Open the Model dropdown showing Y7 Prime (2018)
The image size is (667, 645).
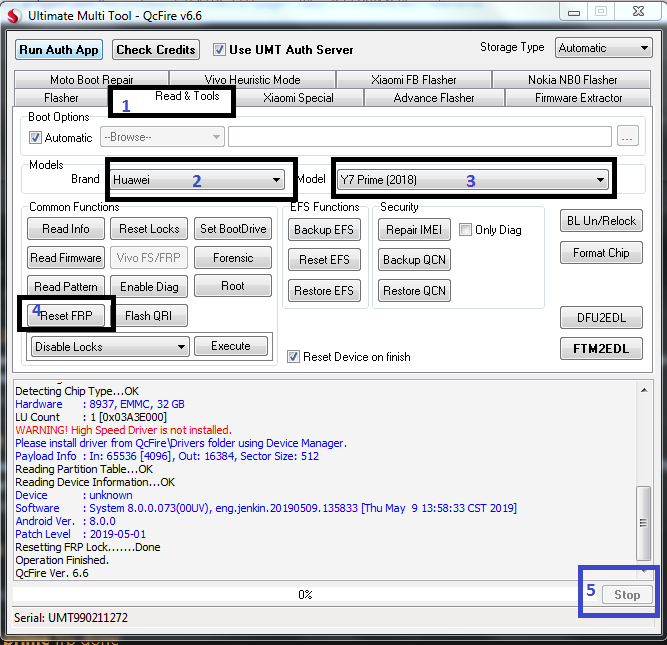(x=473, y=180)
